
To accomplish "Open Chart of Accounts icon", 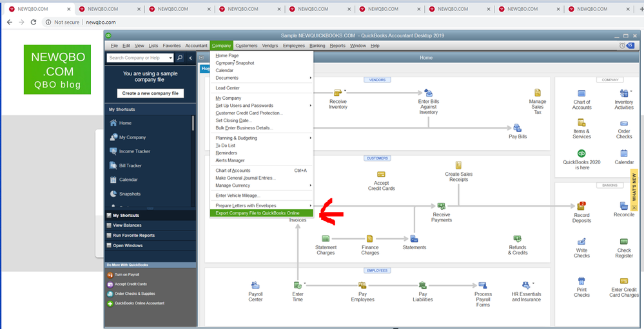I will [x=581, y=93].
